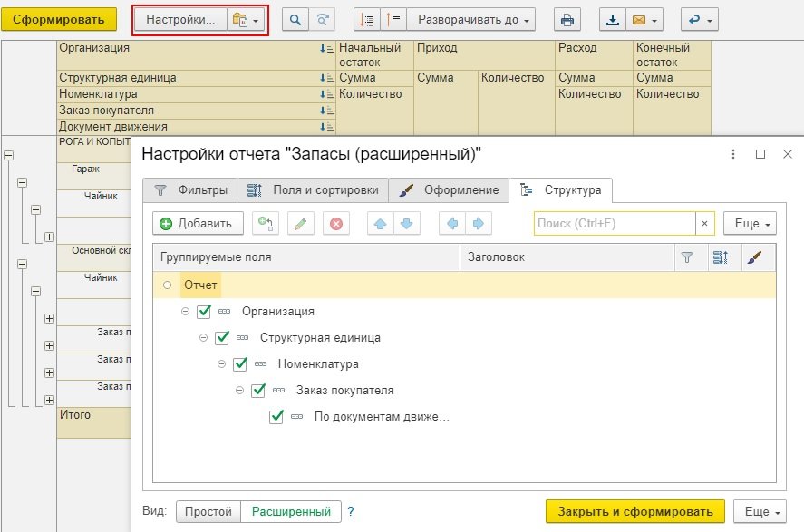Viewport: 804px width, 532px height.
Task: Switch view to Расширенный
Action: [x=291, y=511]
